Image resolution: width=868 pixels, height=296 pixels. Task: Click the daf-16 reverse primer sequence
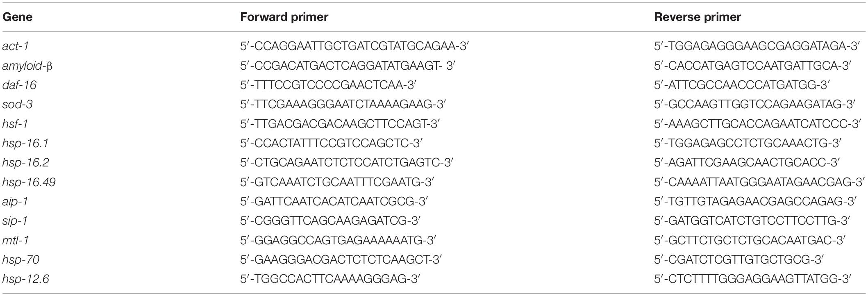click(x=742, y=85)
